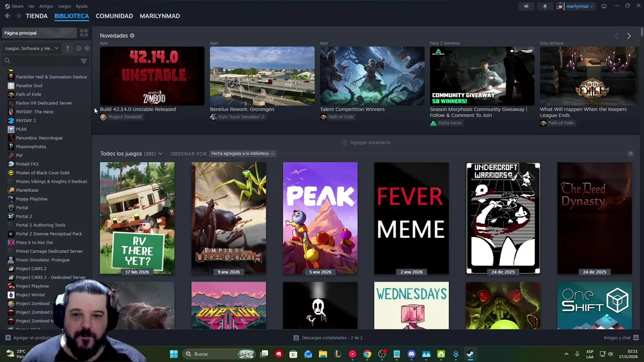Select Penumbra: Necrologue in list
644x362 pixels.
pos(39,138)
